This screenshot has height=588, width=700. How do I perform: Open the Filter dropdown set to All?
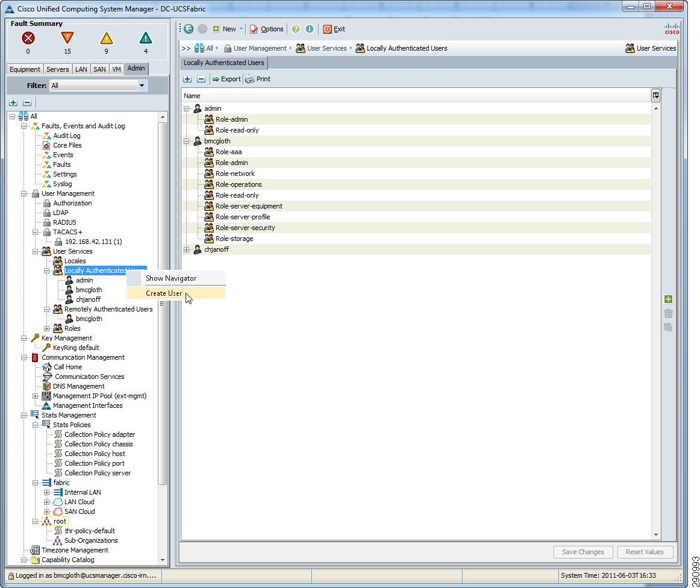tap(142, 86)
